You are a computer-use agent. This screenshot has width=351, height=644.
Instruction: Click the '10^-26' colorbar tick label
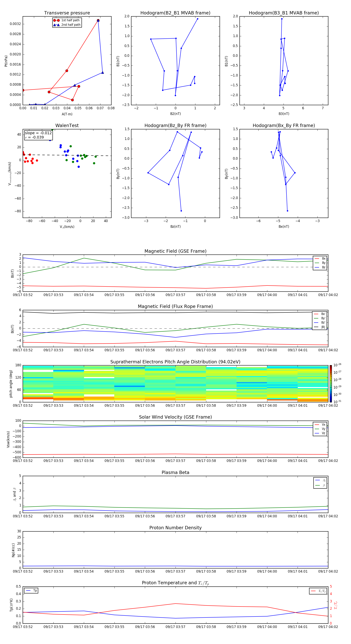[x=337, y=365]
